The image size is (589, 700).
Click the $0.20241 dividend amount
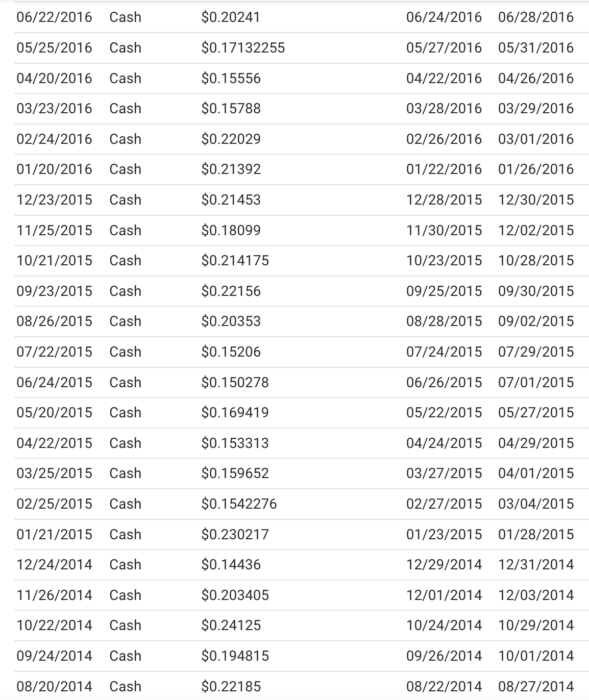pyautogui.click(x=231, y=17)
